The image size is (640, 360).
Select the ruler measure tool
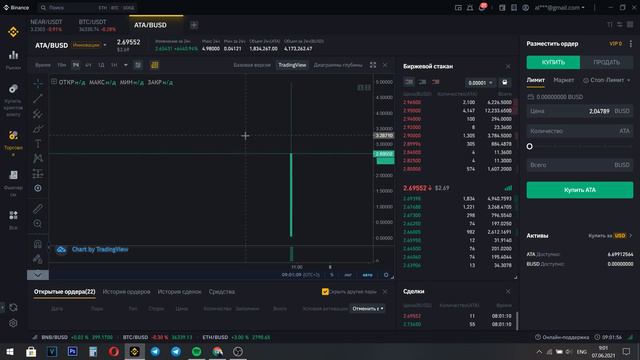point(38,209)
